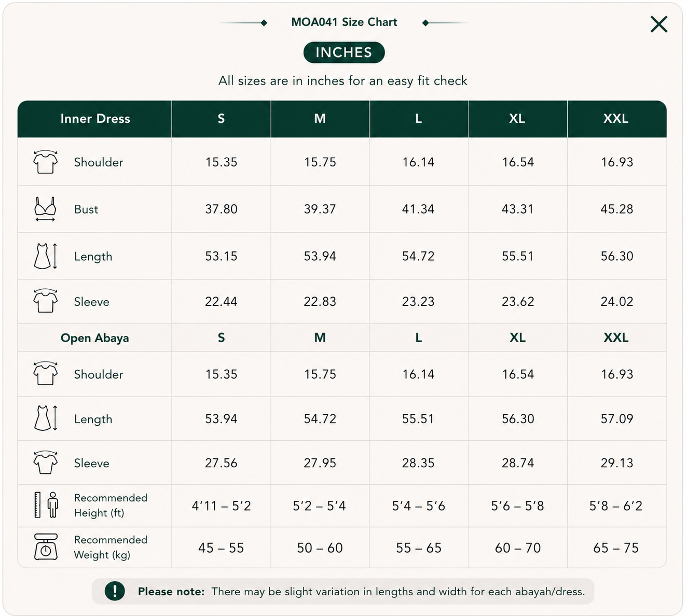Click the exclamation note icon
This screenshot has height=616, width=687.
point(115,591)
